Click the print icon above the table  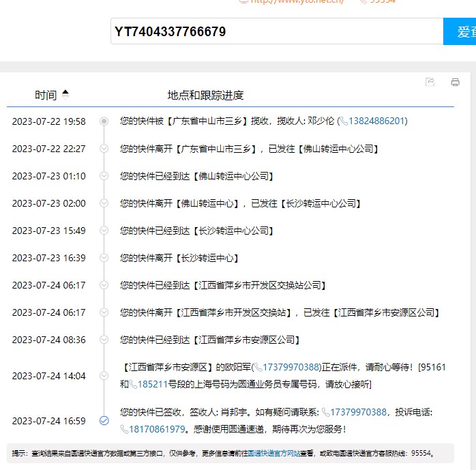(455, 82)
